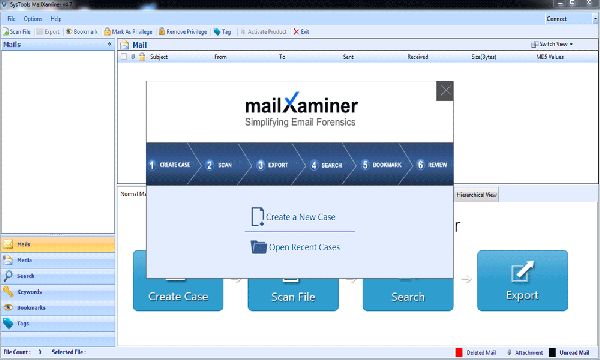Click the Mails envelope sidebar icon
The width and height of the screenshot is (600, 360).
8,244
